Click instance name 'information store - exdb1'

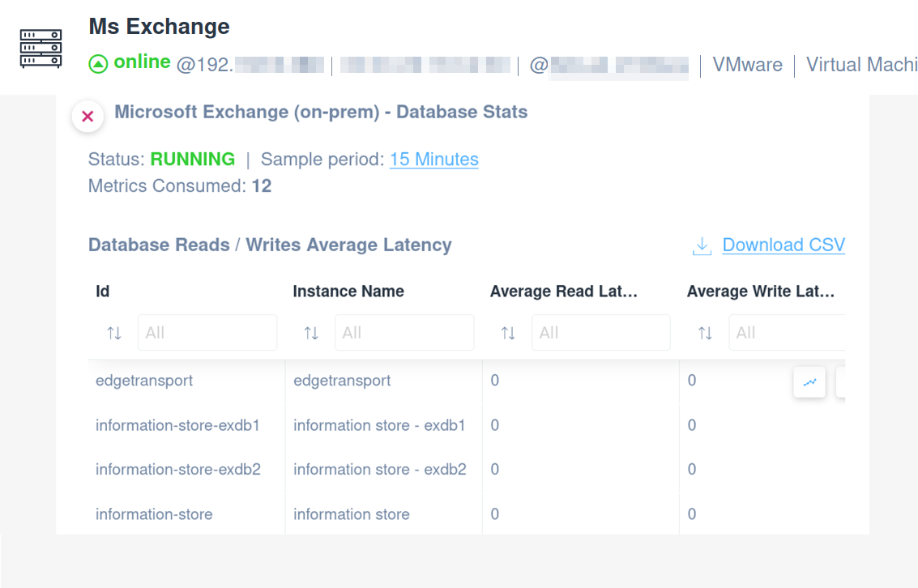(x=379, y=424)
